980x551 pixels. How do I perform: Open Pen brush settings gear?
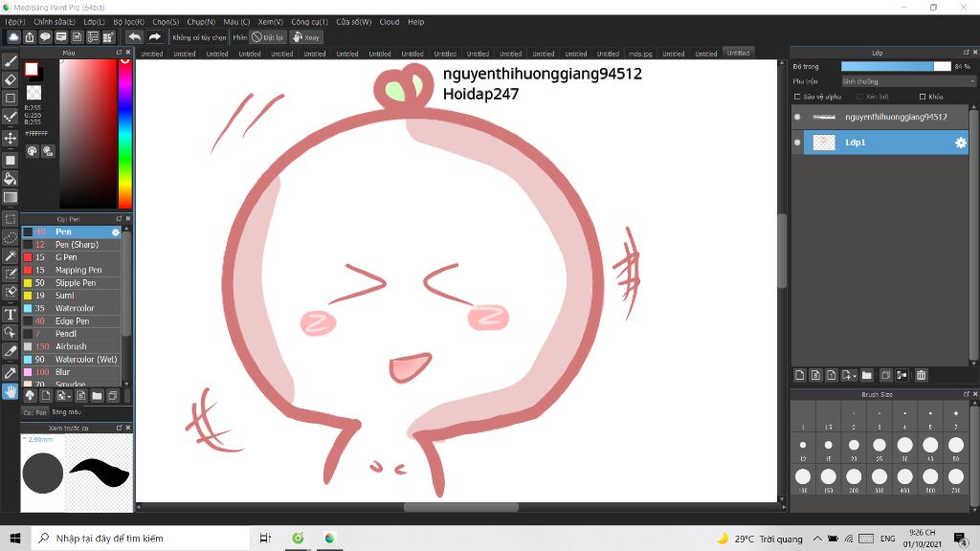click(x=116, y=232)
